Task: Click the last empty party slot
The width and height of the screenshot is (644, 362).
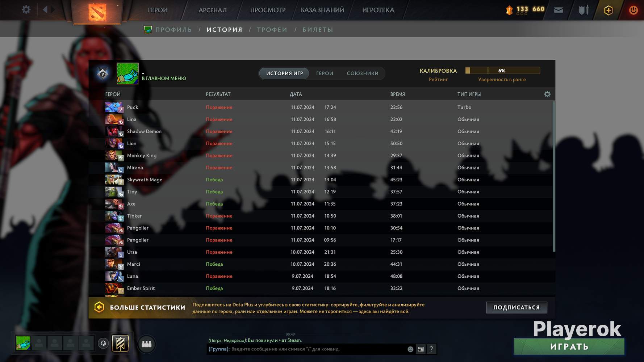Action: 86,343
